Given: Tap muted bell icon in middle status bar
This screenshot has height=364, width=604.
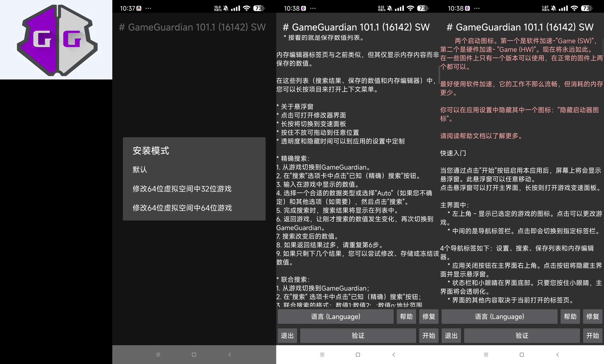Looking at the screenshot, I should pos(390,8).
